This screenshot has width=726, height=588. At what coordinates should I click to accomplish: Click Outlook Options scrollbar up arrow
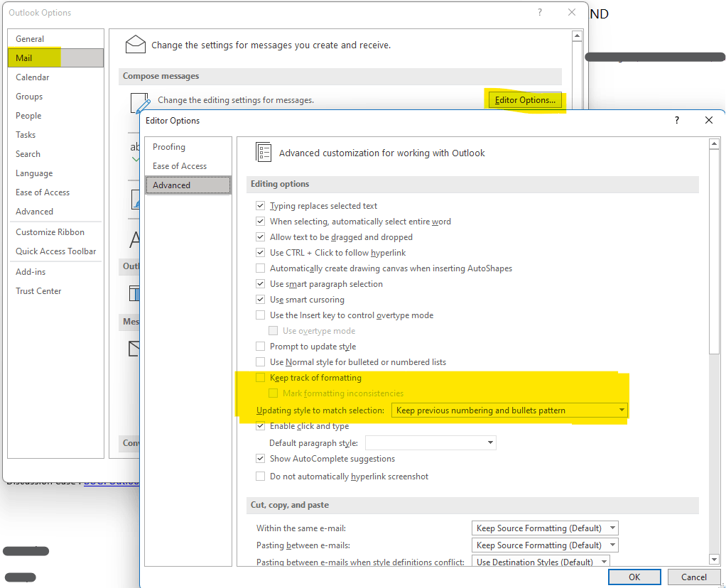[577, 36]
